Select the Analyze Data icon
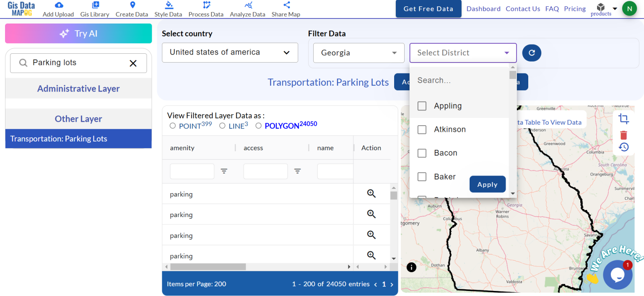The width and height of the screenshot is (644, 296). click(247, 5)
